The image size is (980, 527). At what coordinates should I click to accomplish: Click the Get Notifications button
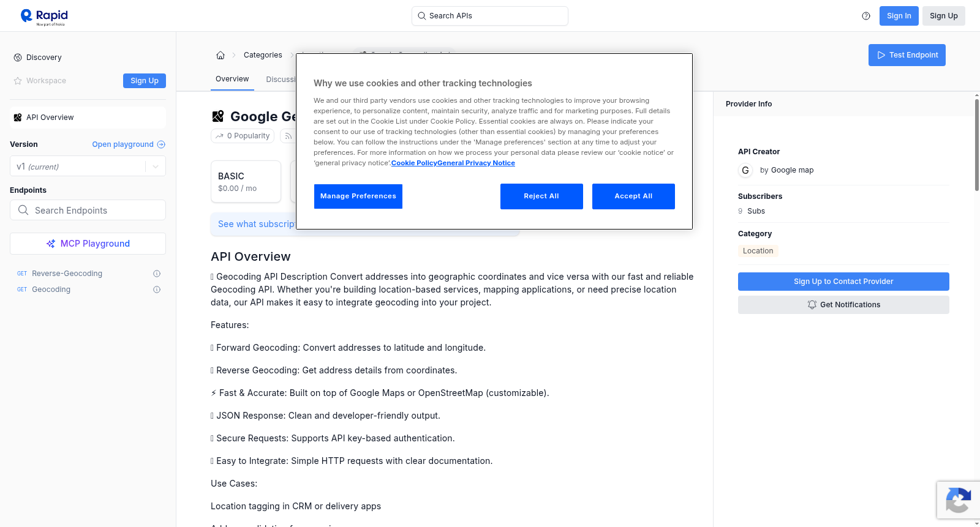843,305
